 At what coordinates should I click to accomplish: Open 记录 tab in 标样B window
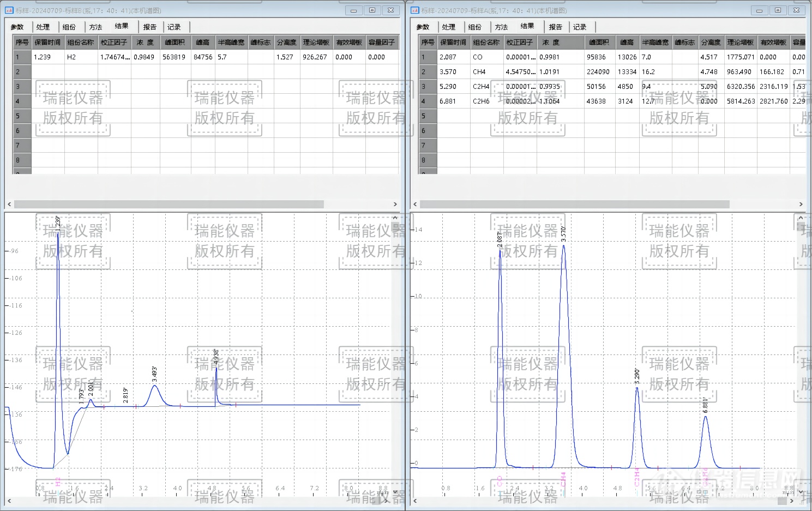coord(174,27)
